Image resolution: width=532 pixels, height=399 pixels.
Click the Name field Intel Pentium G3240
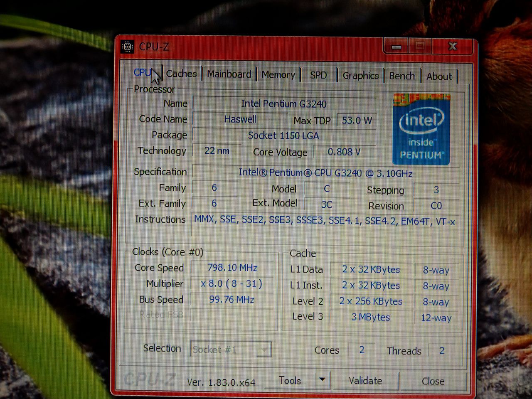tap(284, 103)
